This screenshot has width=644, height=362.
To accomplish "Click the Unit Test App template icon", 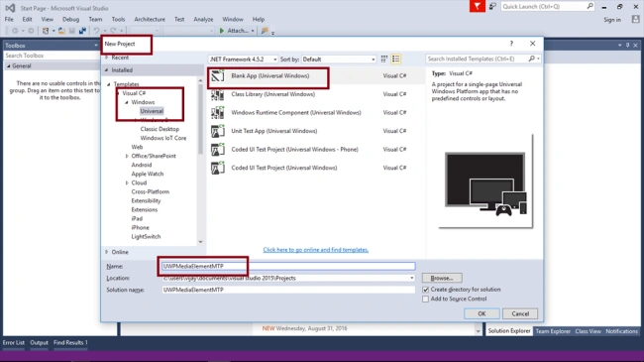I will (x=218, y=131).
